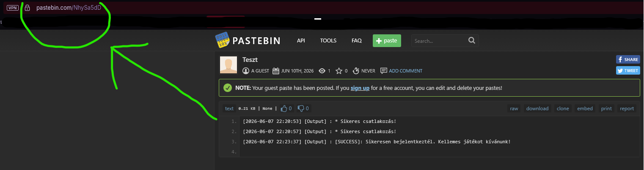Click the padlock site security icon

27,8
